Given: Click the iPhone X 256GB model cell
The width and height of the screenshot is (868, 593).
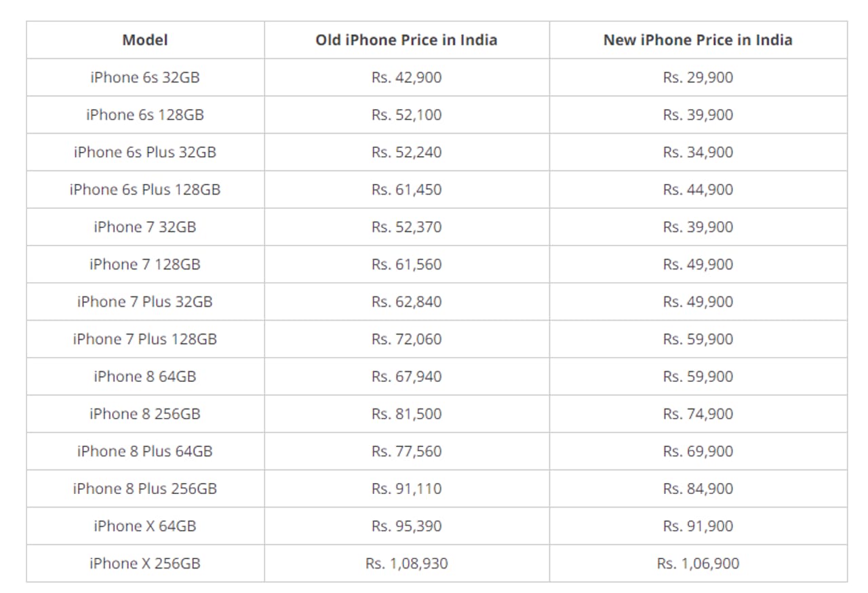Looking at the screenshot, I should click(x=145, y=563).
